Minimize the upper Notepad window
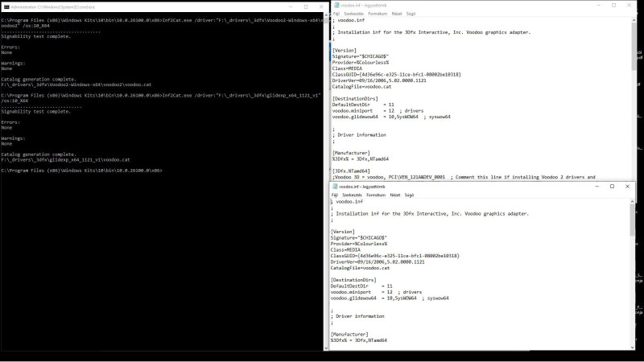 [598, 6]
